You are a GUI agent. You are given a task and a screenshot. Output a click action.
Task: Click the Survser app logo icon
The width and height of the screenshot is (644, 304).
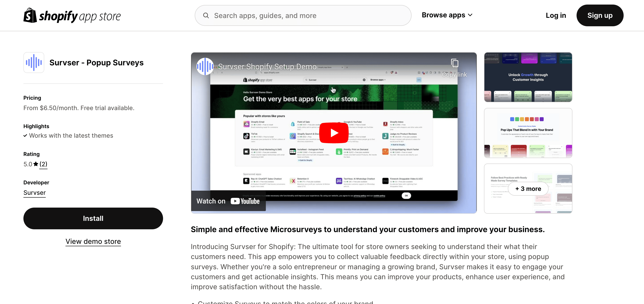tap(34, 63)
